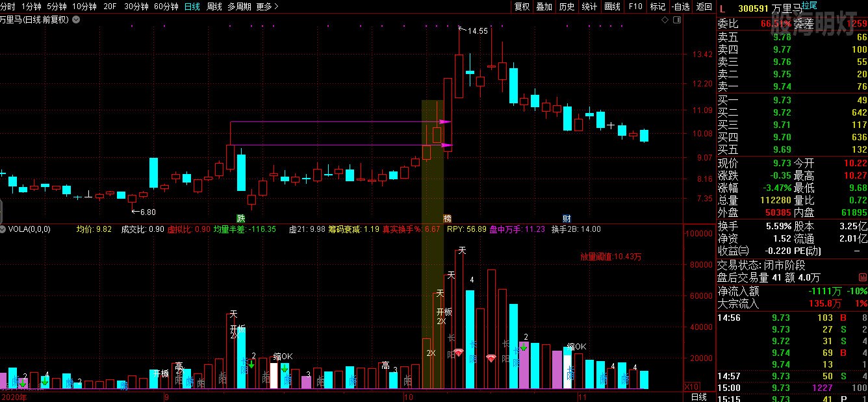Select the 10分钟 period tab
Screen dimensions: 868x402
tap(84, 6)
